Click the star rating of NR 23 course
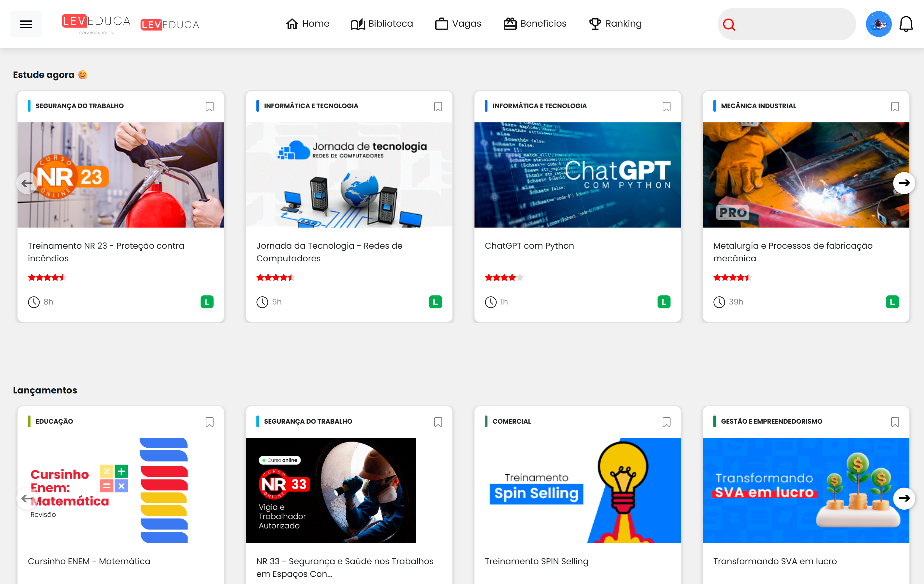This screenshot has width=924, height=584. (47, 278)
